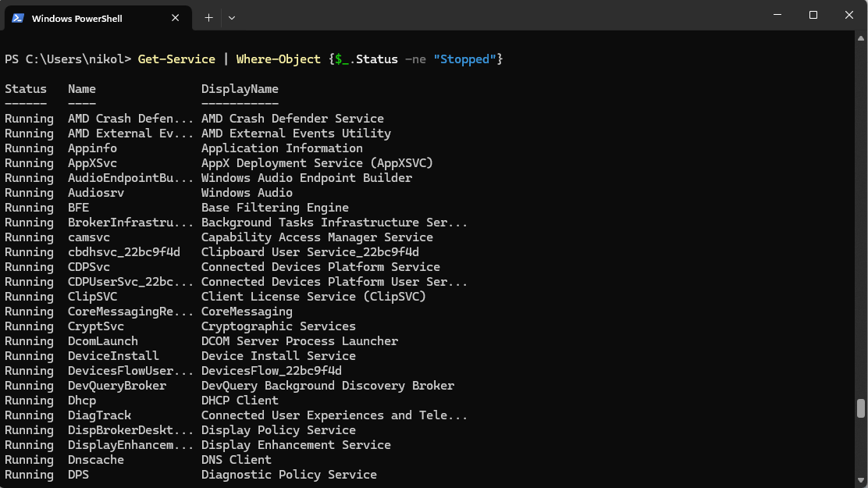Image resolution: width=868 pixels, height=488 pixels.
Task: Click the Get-Service command text
Action: [176, 59]
